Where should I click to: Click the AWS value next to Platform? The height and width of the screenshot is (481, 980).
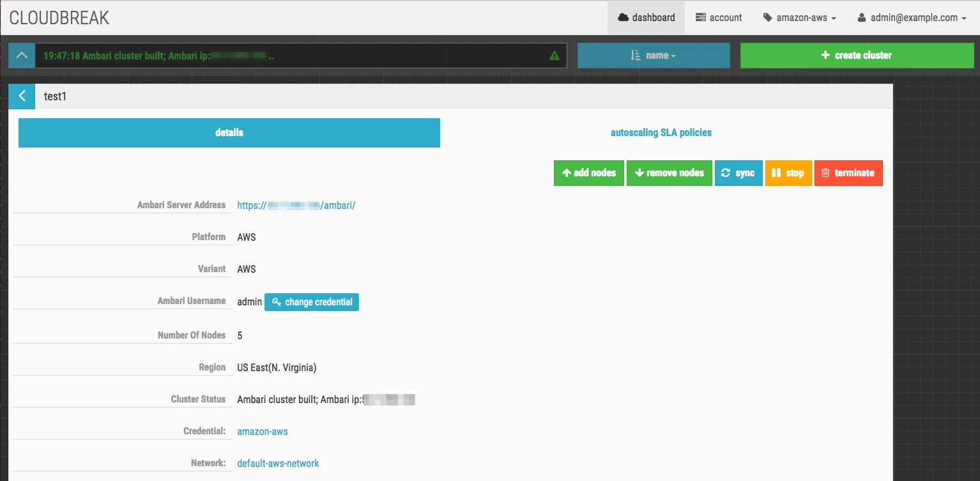tap(247, 237)
